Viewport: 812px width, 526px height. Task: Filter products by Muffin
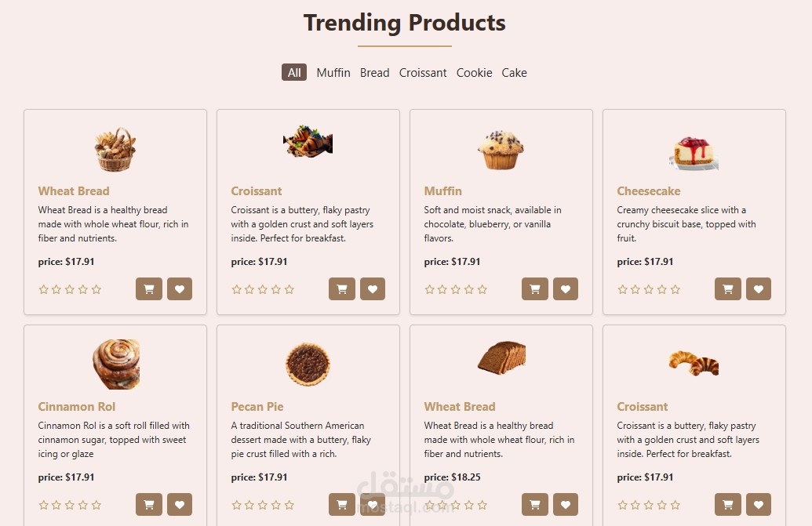point(333,73)
